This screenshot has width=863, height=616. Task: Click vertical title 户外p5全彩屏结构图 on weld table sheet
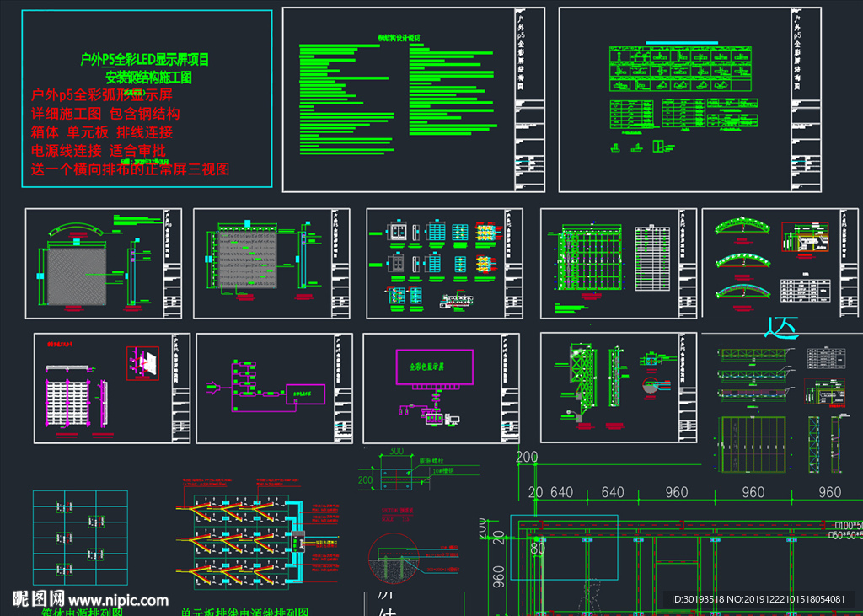(x=797, y=53)
